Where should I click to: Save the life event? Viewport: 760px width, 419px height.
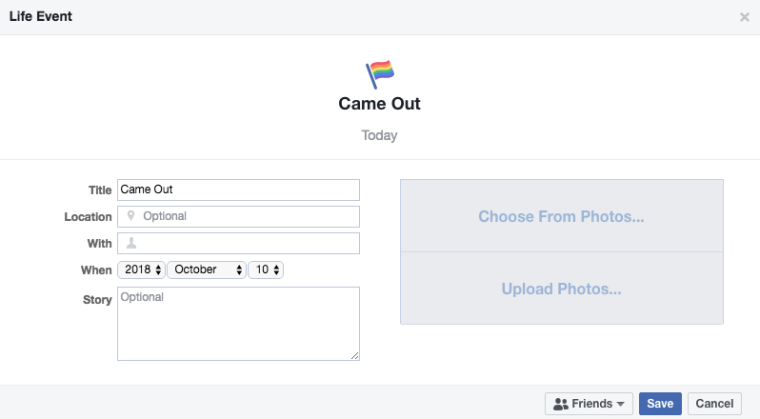point(660,403)
